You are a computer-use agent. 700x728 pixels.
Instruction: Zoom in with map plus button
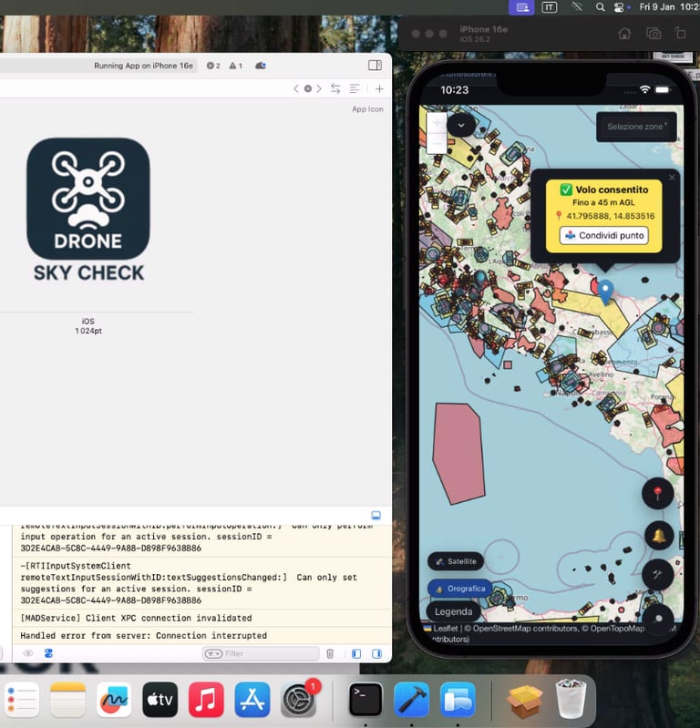click(x=437, y=123)
